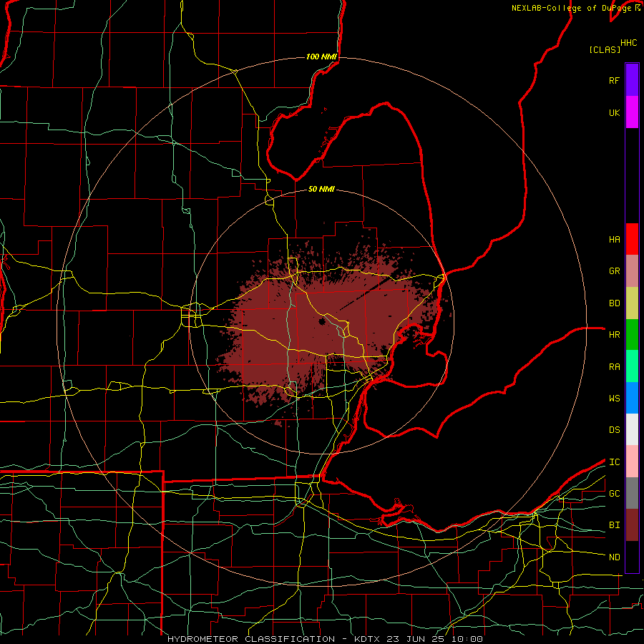The height and width of the screenshot is (644, 644).
Task: Click the HA legend label
Action: coord(614,240)
